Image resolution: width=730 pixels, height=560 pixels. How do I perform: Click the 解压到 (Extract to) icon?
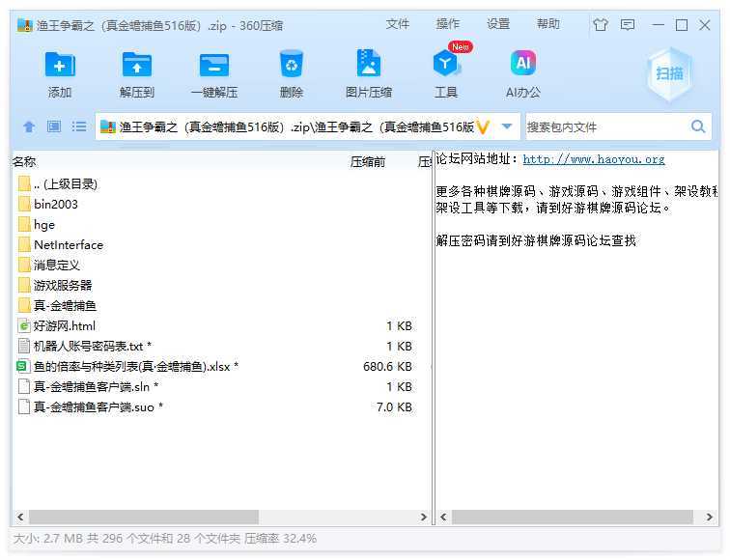pos(137,66)
